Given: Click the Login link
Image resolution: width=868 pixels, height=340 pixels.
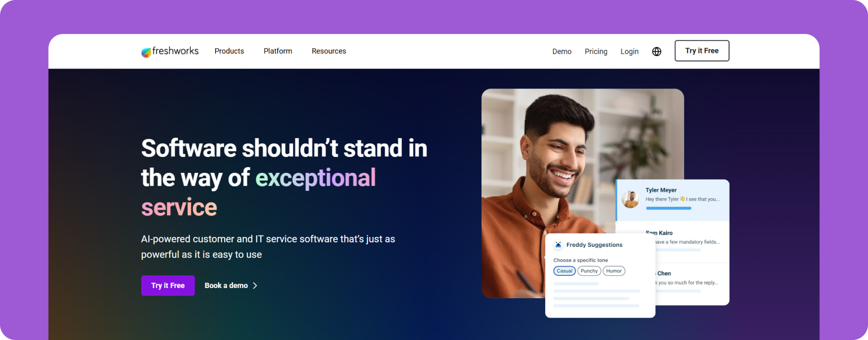Looking at the screenshot, I should (629, 51).
